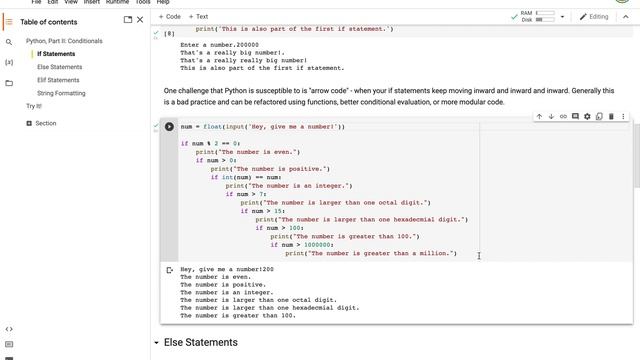Screen dimensions: 640x360
Task: Move cell down using the arrow icon
Action: [551, 116]
